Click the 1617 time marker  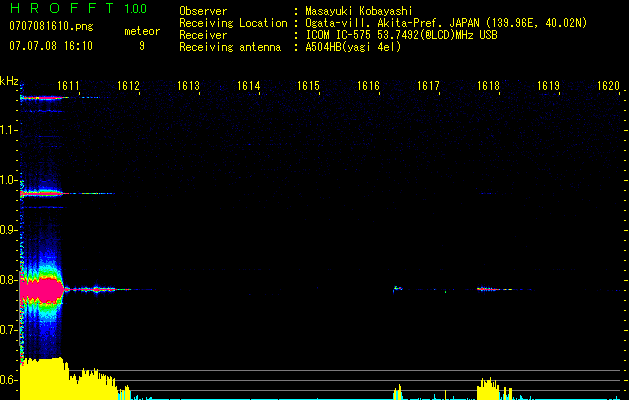[x=428, y=85]
